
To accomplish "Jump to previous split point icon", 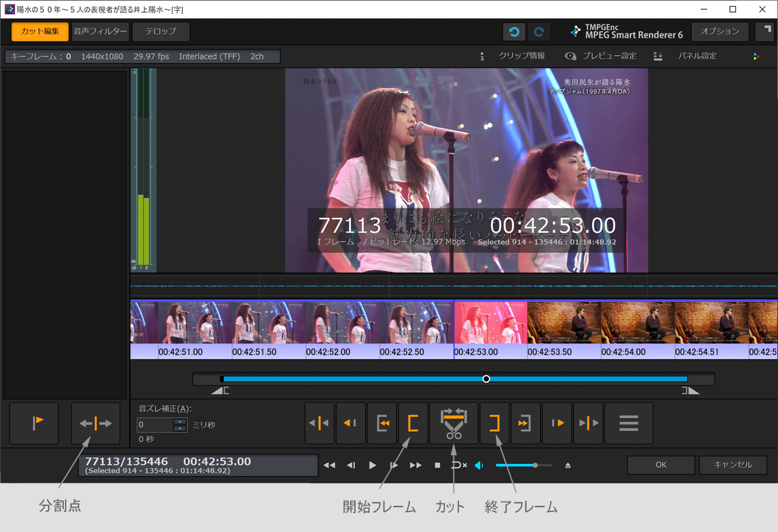I will coord(320,423).
